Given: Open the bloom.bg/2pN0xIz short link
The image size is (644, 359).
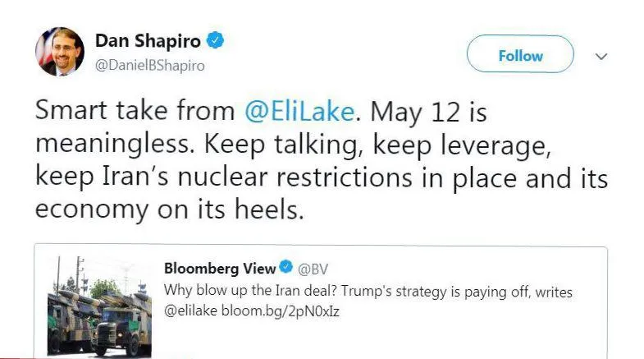Looking at the screenshot, I should [281, 311].
